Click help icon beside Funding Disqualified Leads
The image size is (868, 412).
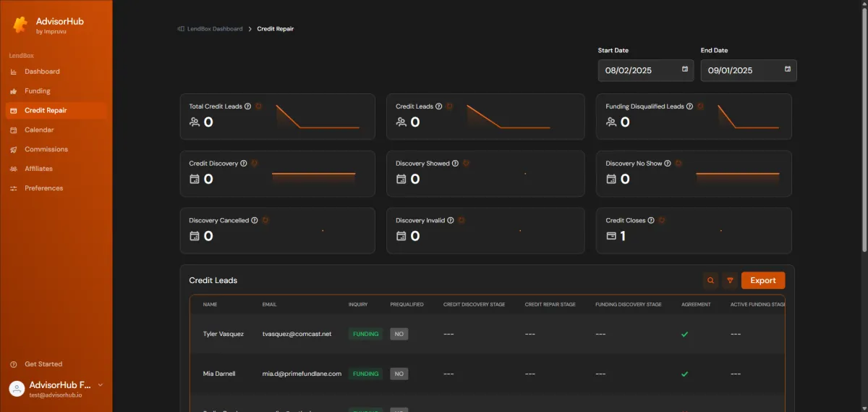pyautogui.click(x=689, y=106)
